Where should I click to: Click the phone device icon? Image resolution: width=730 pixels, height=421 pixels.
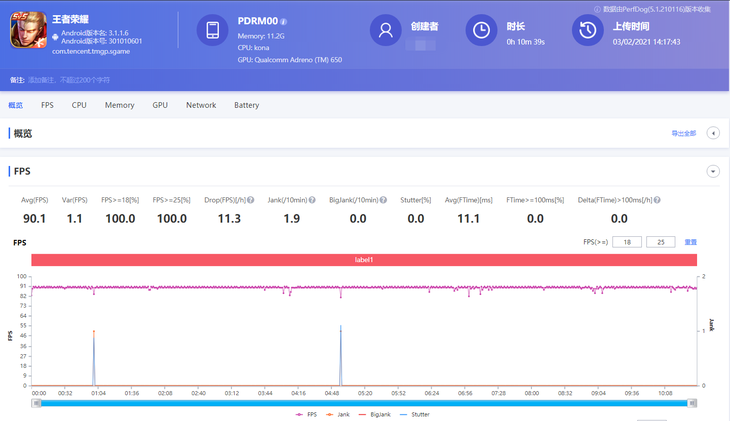pos(212,30)
